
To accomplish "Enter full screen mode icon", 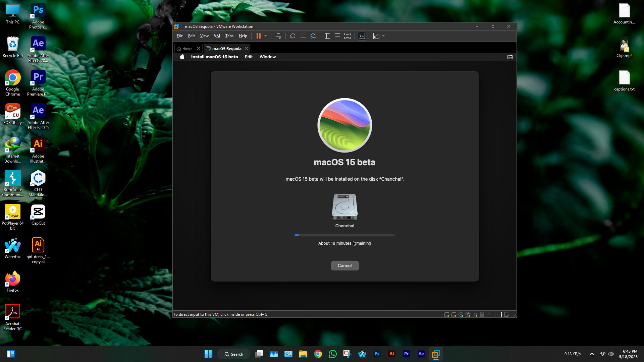I will pyautogui.click(x=347, y=36).
